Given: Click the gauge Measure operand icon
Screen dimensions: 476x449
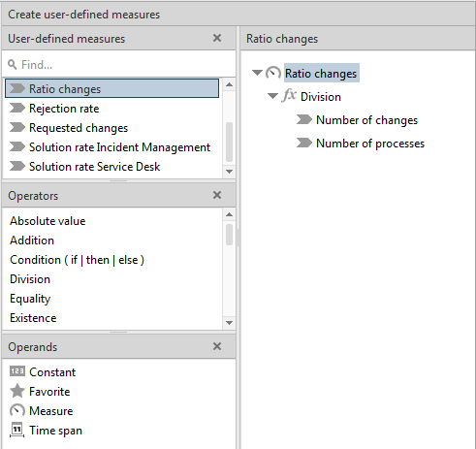Looking at the screenshot, I should point(17,410).
